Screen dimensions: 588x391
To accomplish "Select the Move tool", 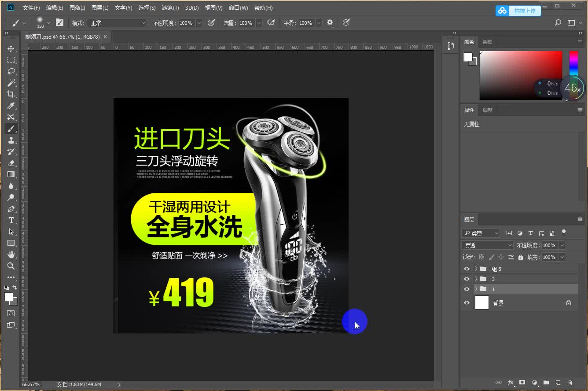I will click(11, 48).
